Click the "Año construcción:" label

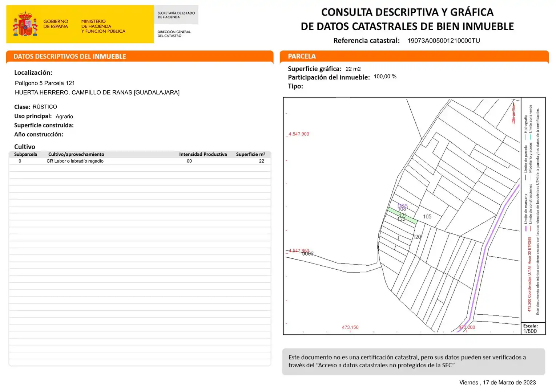(39, 134)
